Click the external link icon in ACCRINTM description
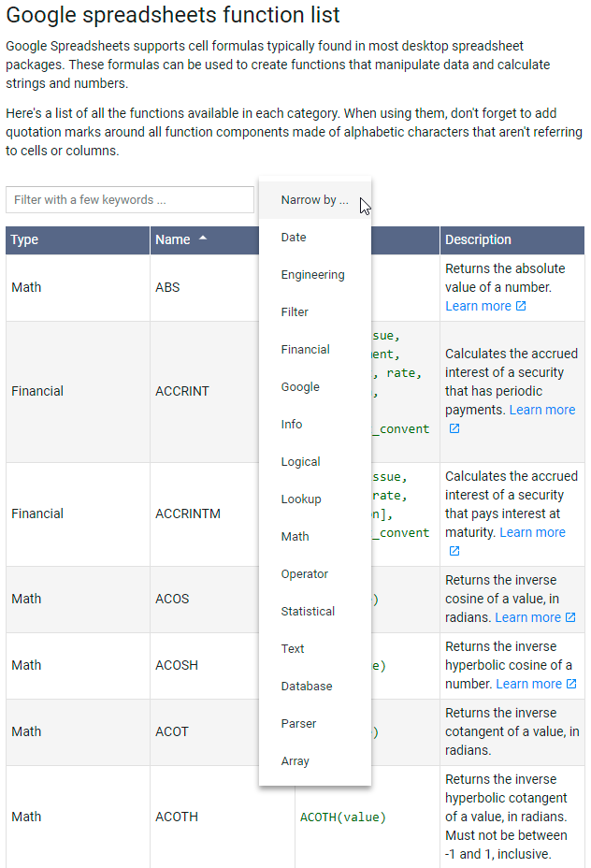Screen dimensions: 591x868 454,551
